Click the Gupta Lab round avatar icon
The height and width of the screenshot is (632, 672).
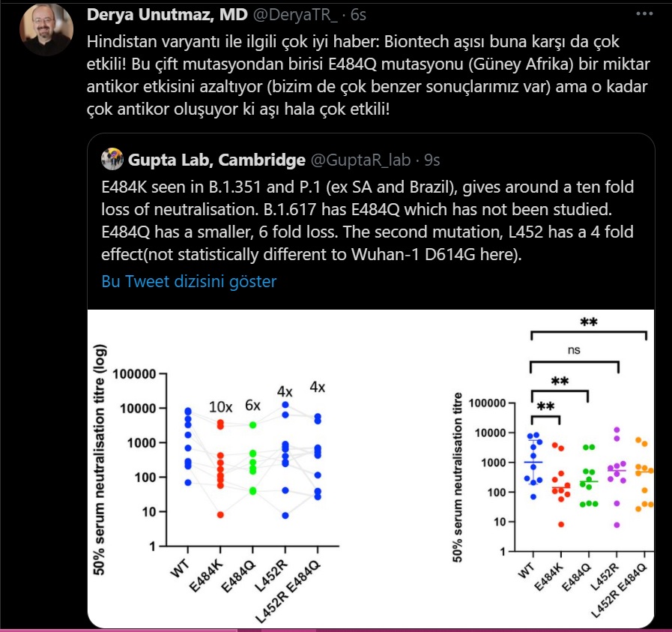[x=112, y=159]
